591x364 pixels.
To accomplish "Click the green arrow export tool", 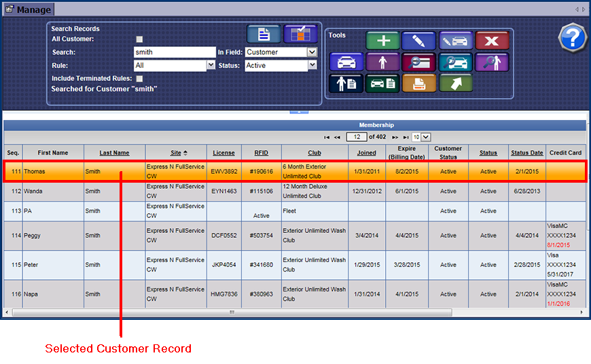I will [455, 83].
